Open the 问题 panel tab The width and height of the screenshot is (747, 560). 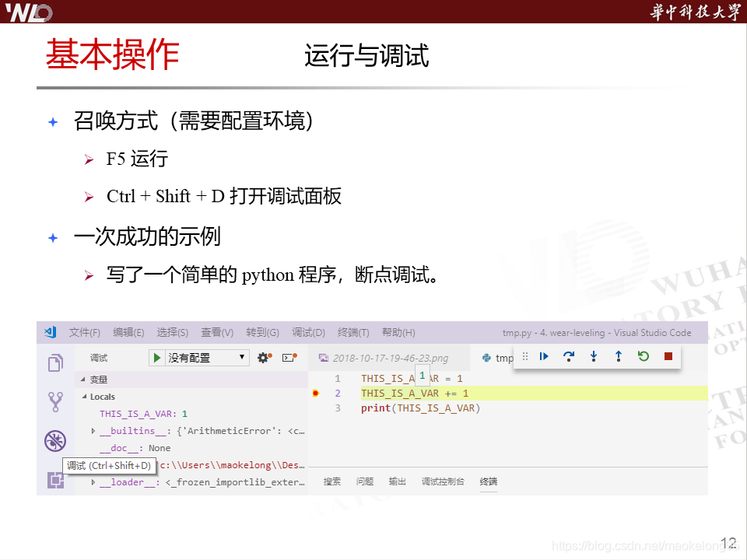click(x=364, y=481)
